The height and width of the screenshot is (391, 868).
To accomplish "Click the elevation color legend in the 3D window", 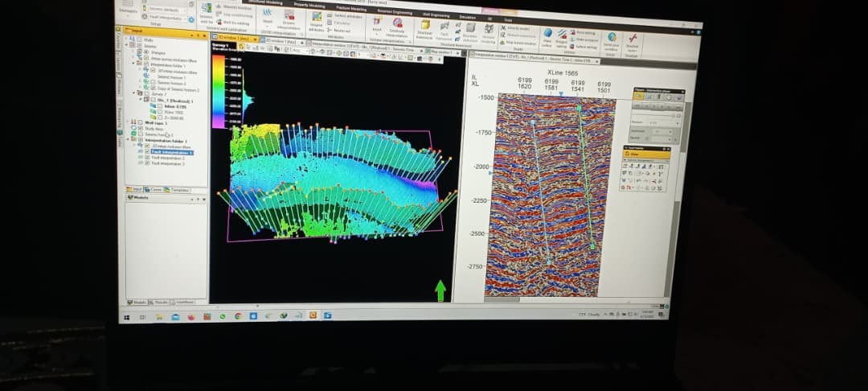I will pos(219,92).
